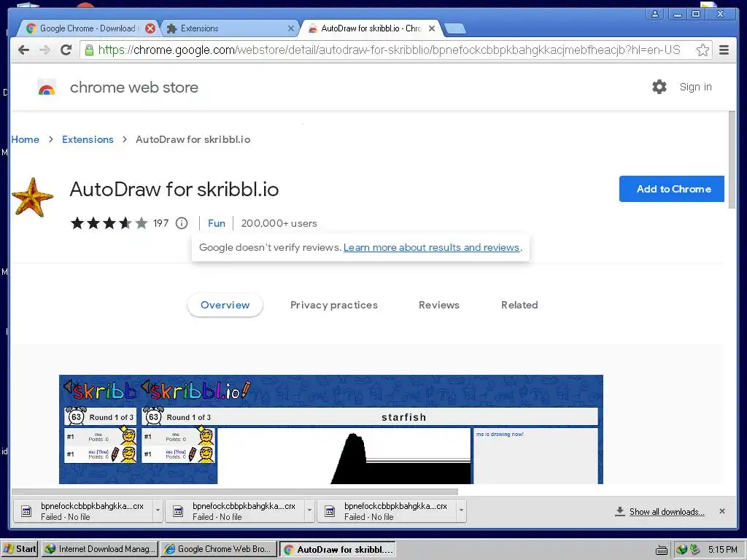This screenshot has width=747, height=560.
Task: Open the Chrome hamburger menu
Action: tap(724, 50)
